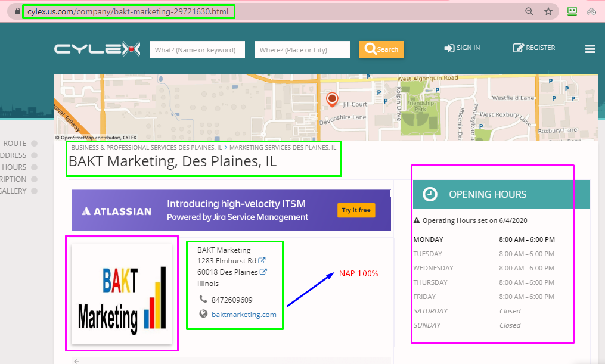Click the Cylex logo

pos(97,48)
